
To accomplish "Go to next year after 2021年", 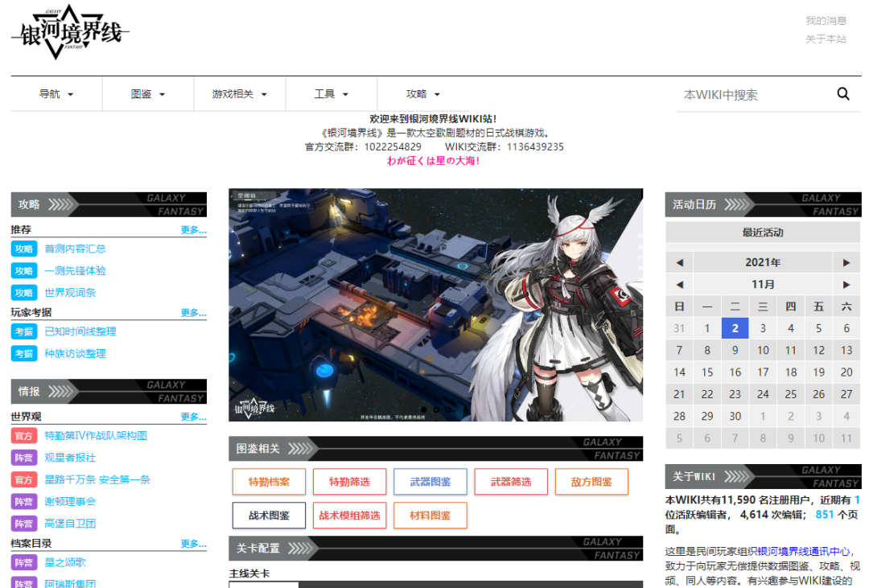I will (x=846, y=263).
